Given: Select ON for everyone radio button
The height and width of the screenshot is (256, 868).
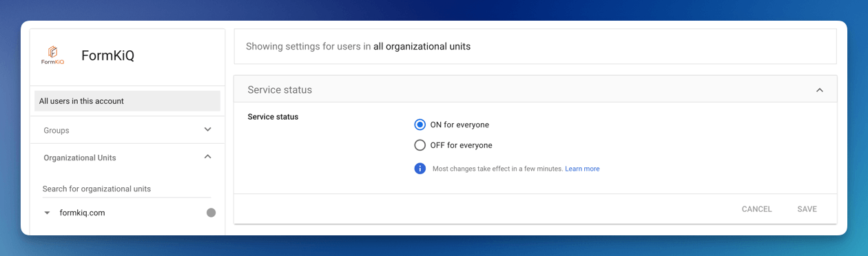Looking at the screenshot, I should (420, 125).
